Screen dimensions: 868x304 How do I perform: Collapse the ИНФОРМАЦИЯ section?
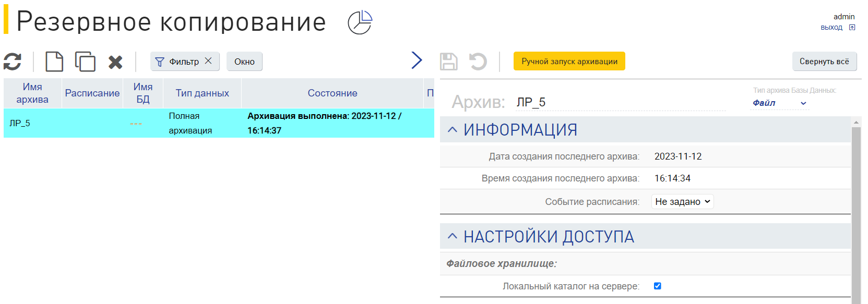coord(453,130)
